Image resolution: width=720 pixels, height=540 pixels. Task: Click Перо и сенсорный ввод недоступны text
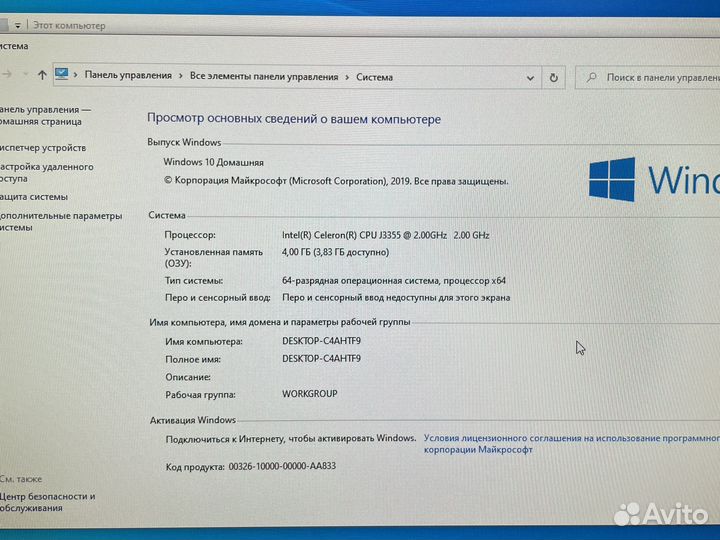(396, 298)
